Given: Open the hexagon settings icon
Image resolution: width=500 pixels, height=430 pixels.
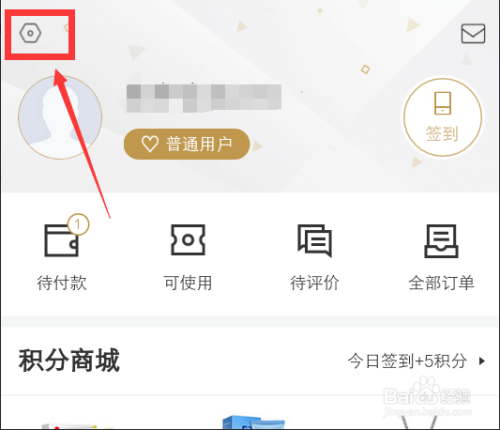Looking at the screenshot, I should click(30, 33).
